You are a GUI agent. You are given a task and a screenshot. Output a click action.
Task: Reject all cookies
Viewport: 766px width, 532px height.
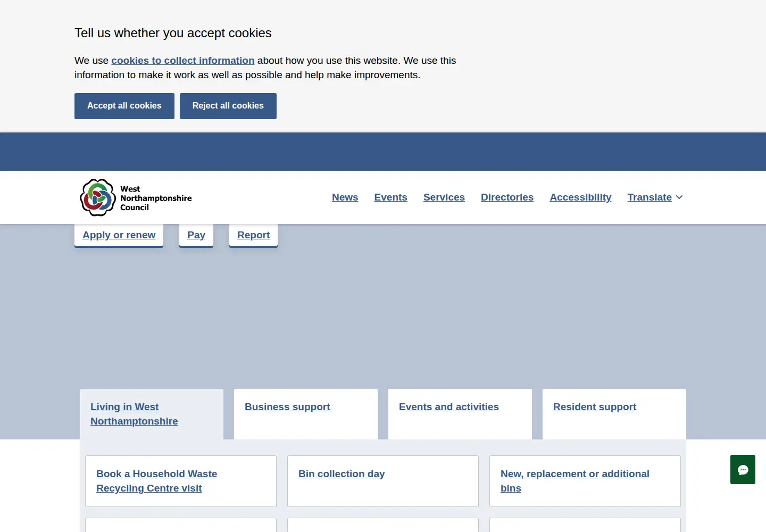[228, 106]
